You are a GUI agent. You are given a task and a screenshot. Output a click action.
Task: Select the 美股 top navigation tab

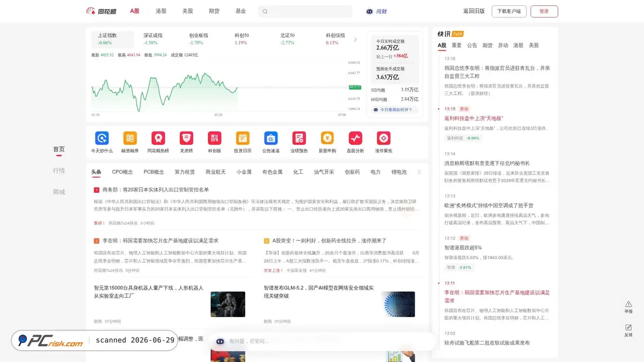pyautogui.click(x=188, y=11)
